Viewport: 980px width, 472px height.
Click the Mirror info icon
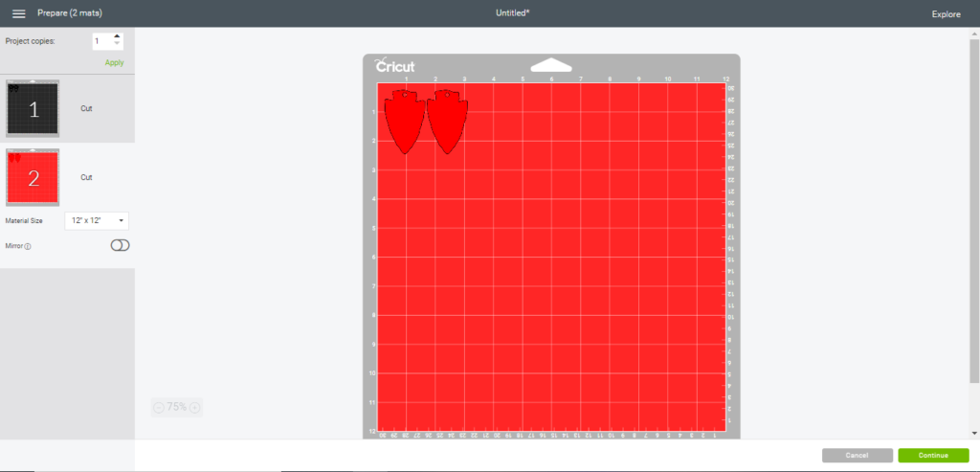[x=28, y=246]
